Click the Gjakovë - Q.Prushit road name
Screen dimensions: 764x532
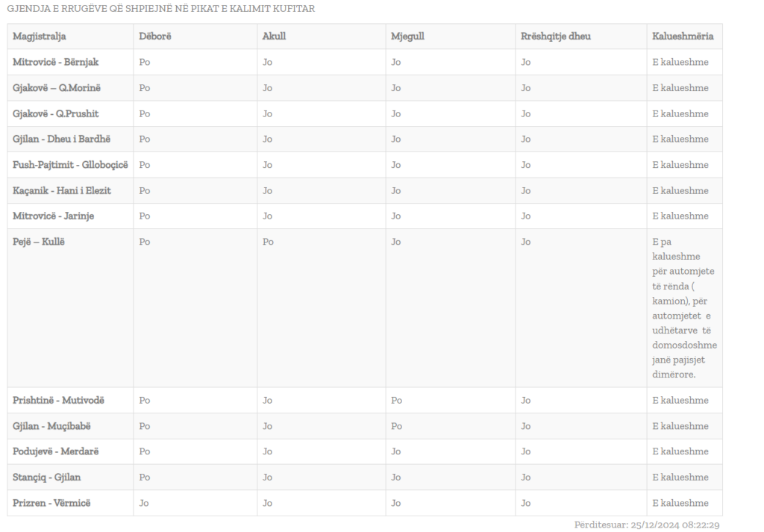coord(56,113)
